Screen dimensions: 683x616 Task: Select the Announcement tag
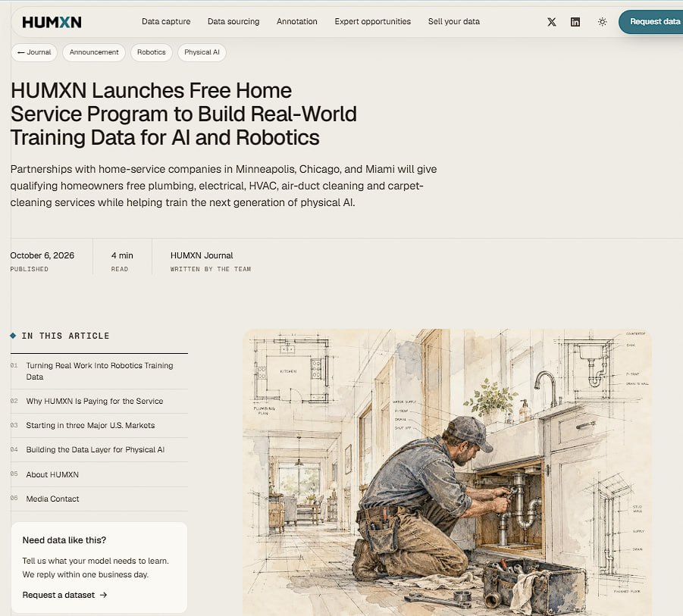pos(94,52)
